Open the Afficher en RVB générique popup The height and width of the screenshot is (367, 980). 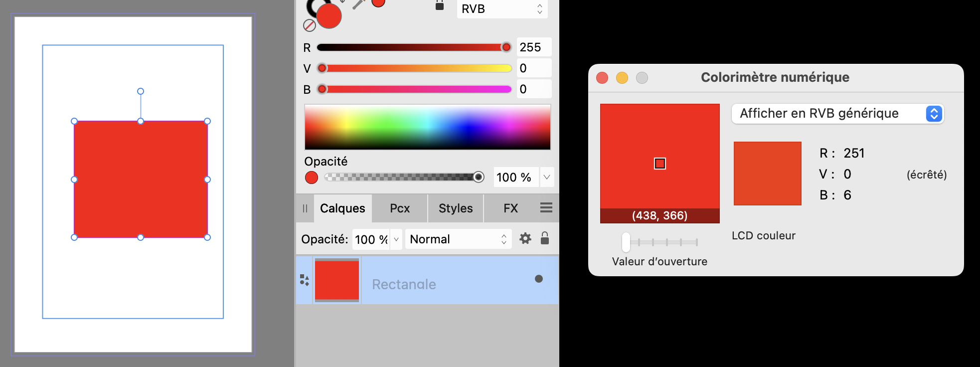point(837,114)
